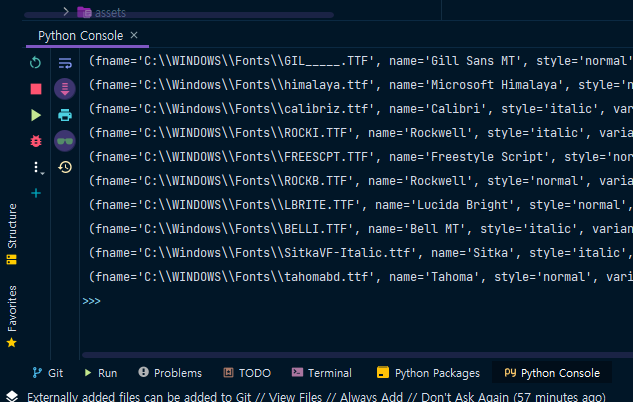Viewport: 633px width, 402px height.
Task: Toggle soft-wrap in console output
Action: pyautogui.click(x=65, y=63)
